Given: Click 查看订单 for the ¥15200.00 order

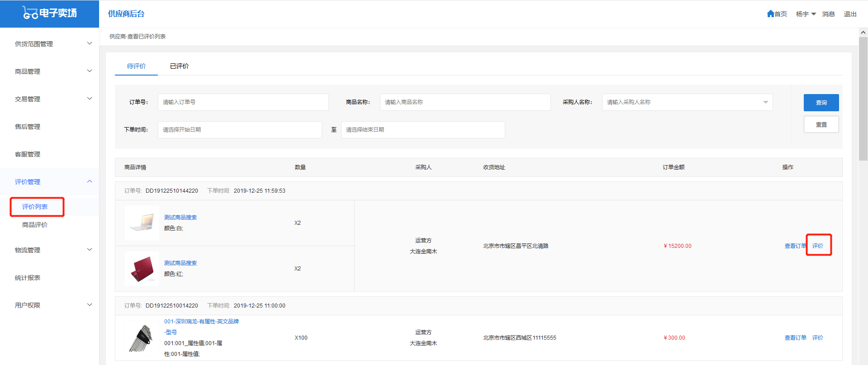Looking at the screenshot, I should click(x=795, y=246).
